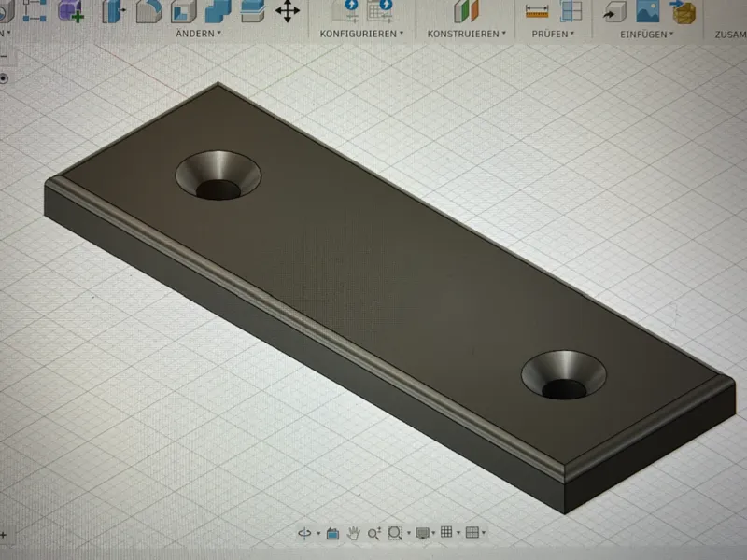Select the Fillet tool icon
This screenshot has height=560, width=747.
point(148,11)
